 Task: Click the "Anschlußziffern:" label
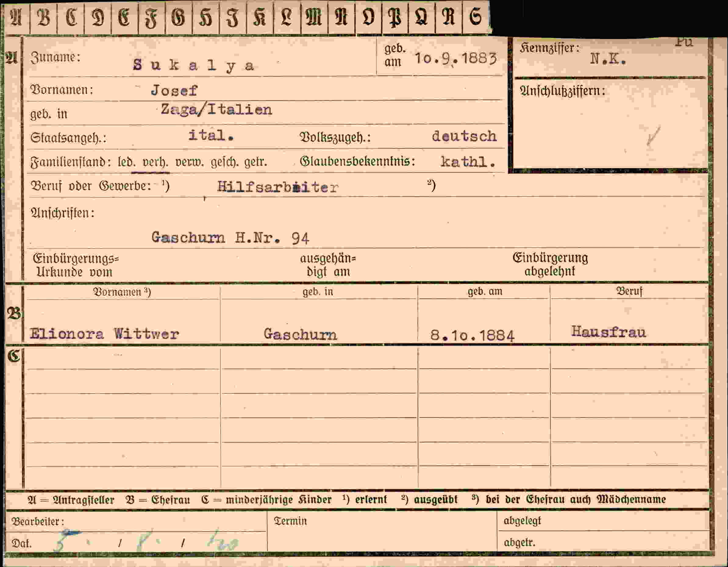(562, 91)
